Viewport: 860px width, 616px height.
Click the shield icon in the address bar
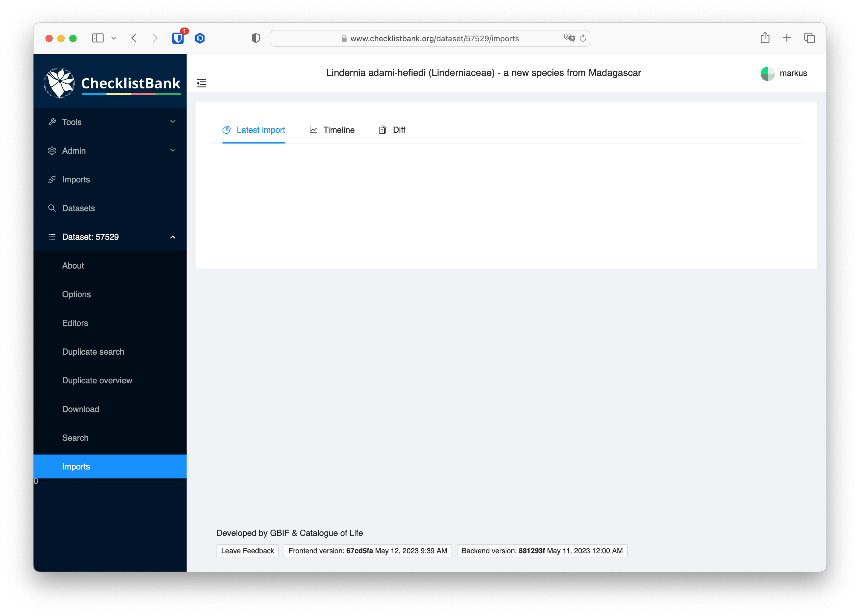tap(256, 38)
